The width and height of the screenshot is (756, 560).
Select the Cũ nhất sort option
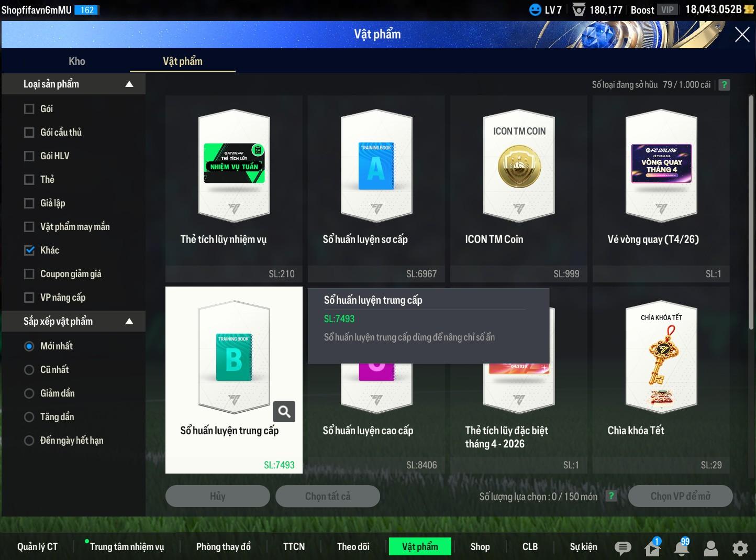(29, 370)
